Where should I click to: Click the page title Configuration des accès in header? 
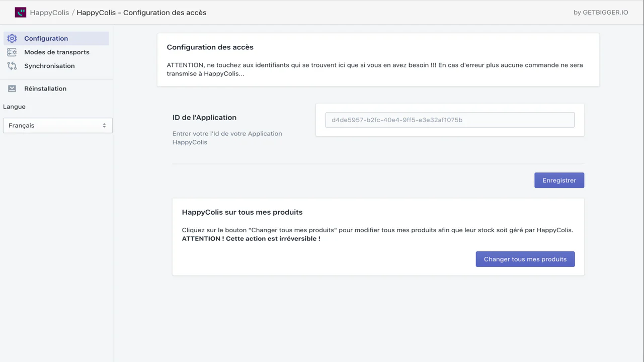141,13
